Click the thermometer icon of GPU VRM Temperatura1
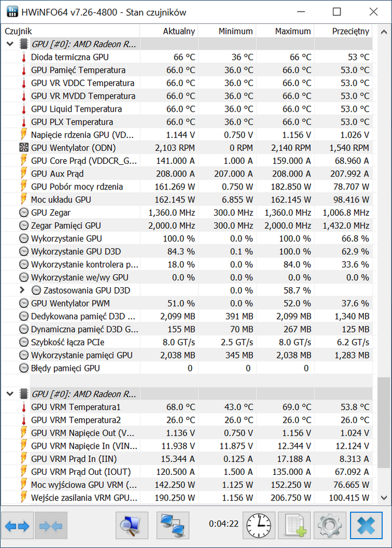 pyautogui.click(x=24, y=407)
